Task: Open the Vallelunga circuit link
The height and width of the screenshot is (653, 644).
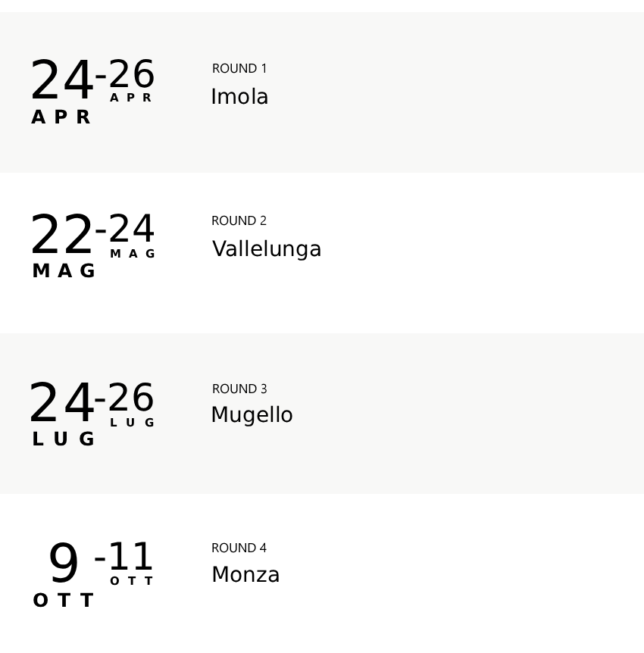Action: pos(267,249)
